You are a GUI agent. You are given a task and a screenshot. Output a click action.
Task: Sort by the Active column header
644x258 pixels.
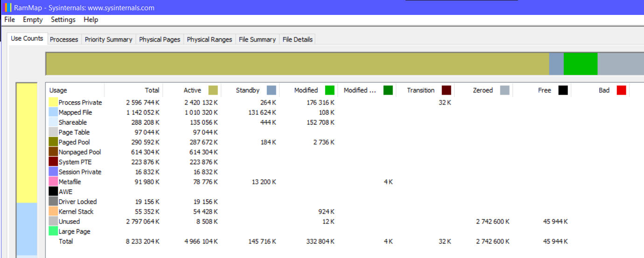click(192, 90)
